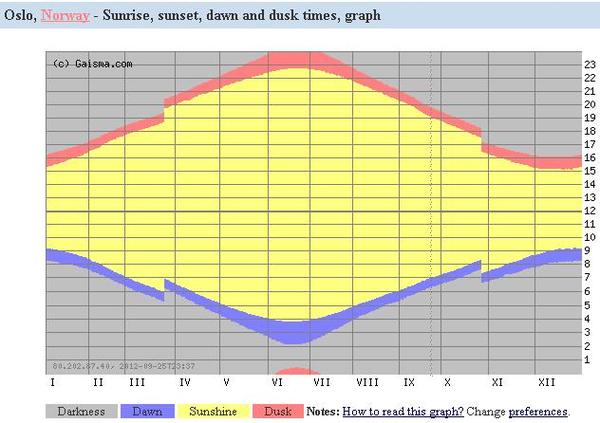Click month label IX on x-axis

(409, 382)
